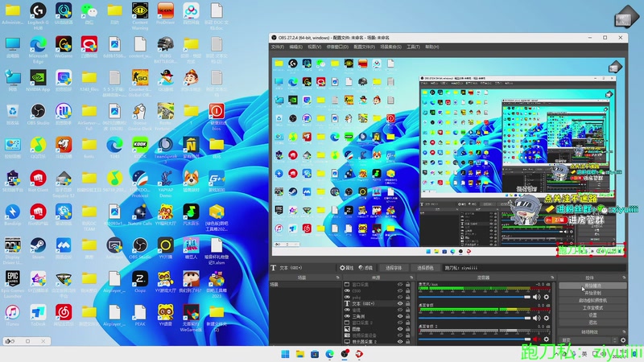
Task: Launch the Goose Goose Duck shortcut
Action: click(x=140, y=116)
